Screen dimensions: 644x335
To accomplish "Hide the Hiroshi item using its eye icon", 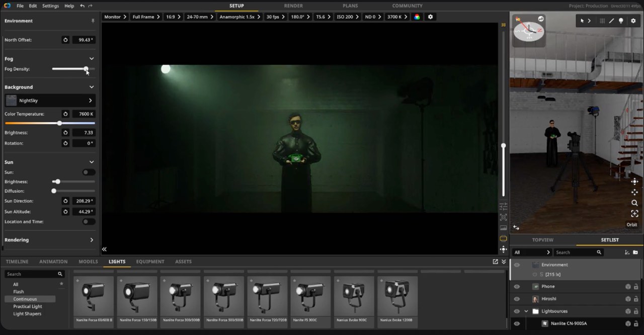I will [x=517, y=299].
